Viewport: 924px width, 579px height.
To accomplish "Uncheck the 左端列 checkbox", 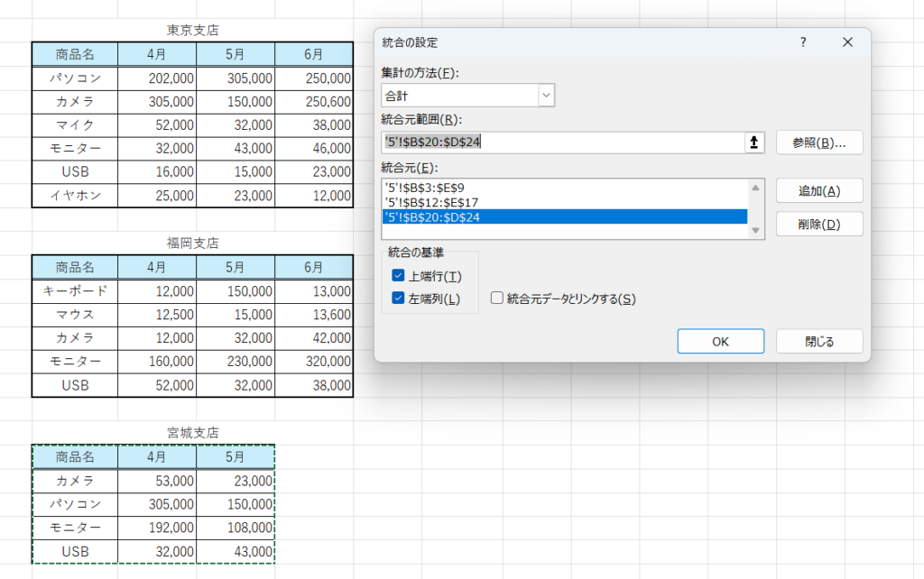I will tap(398, 299).
